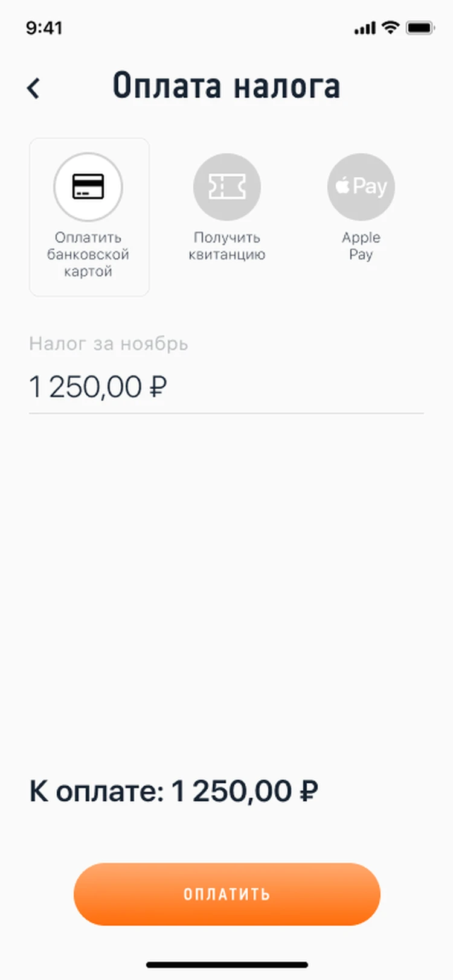Select "Оплатить банковской картой" label
The image size is (453, 980).
click(88, 255)
